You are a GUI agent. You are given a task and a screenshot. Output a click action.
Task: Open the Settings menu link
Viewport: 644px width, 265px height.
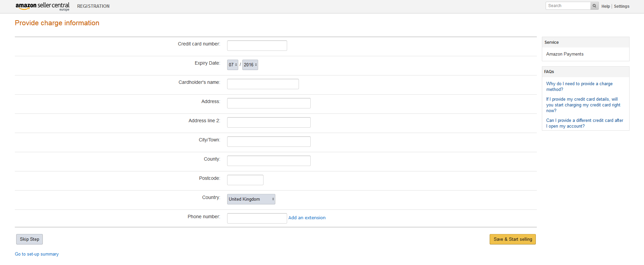pos(621,6)
